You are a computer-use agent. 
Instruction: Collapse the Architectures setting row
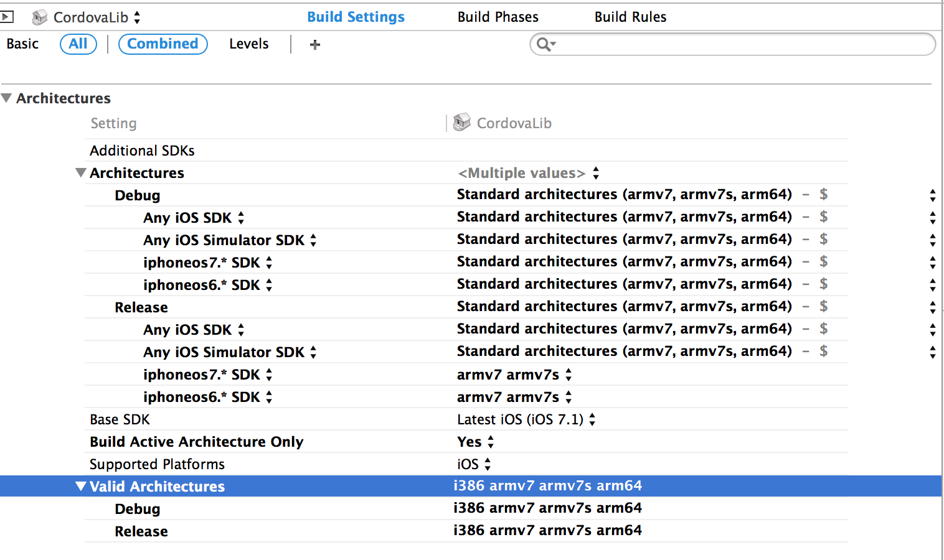80,172
